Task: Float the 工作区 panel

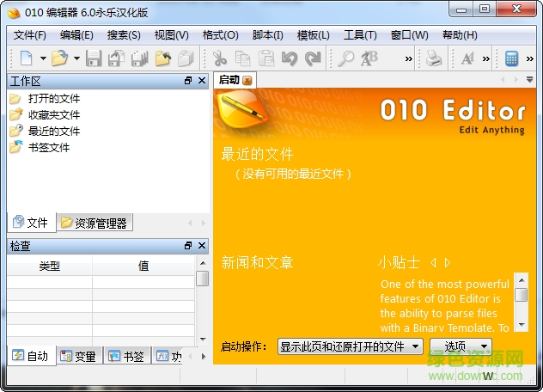Action: pyautogui.click(x=188, y=81)
